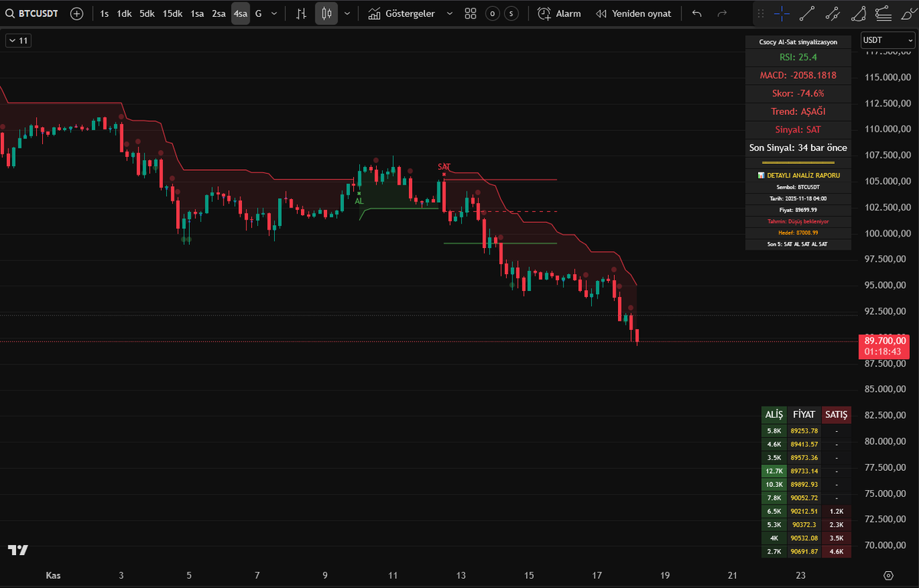Viewport: 919px width, 588px height.
Task: Expand the collapsed indicator legend showing 11
Action: pyautogui.click(x=18, y=41)
